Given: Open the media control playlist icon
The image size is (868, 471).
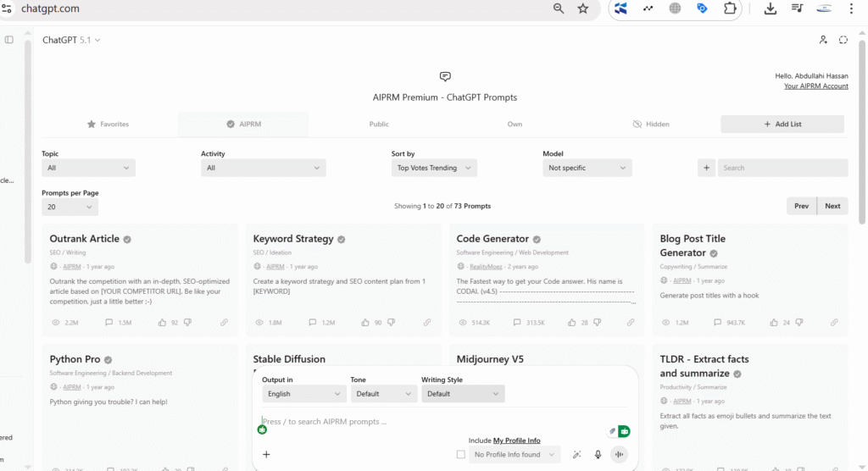Looking at the screenshot, I should 797,8.
